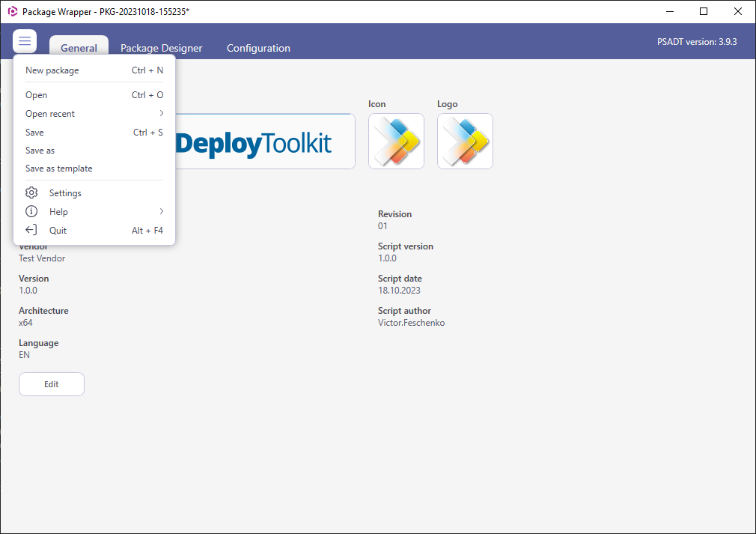Click the Architecture value x64
756x534 pixels.
point(25,323)
